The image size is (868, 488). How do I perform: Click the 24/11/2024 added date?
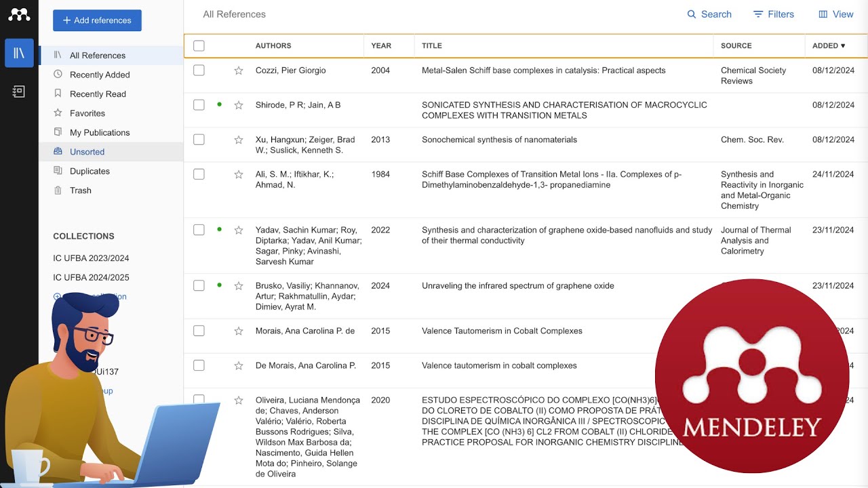(x=833, y=174)
